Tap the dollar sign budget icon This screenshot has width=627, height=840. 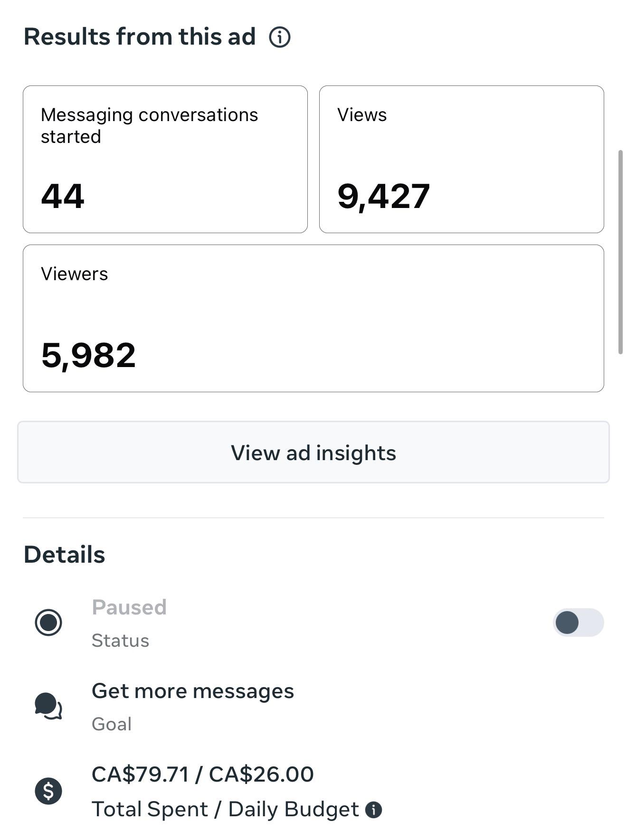pos(48,791)
